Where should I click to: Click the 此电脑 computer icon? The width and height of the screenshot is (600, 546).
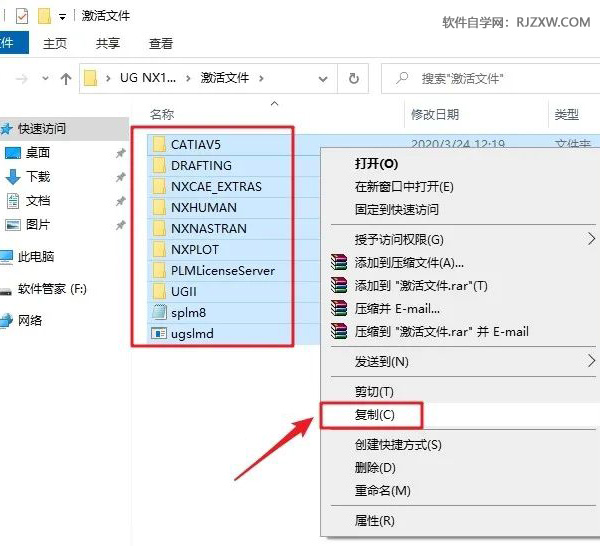[x=6, y=257]
